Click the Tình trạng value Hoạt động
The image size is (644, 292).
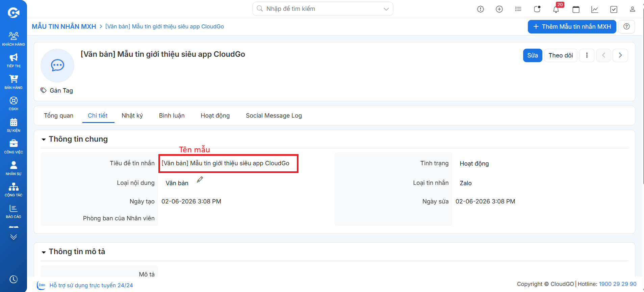click(x=474, y=164)
